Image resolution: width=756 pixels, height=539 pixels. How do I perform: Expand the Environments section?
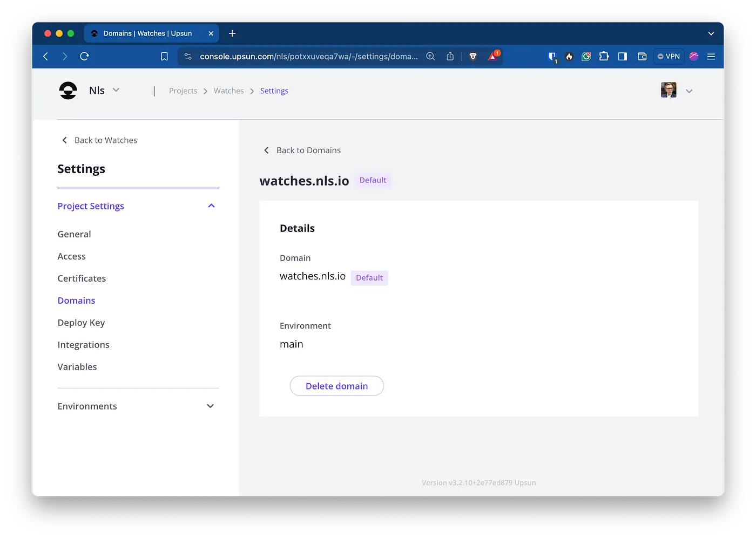(x=211, y=406)
